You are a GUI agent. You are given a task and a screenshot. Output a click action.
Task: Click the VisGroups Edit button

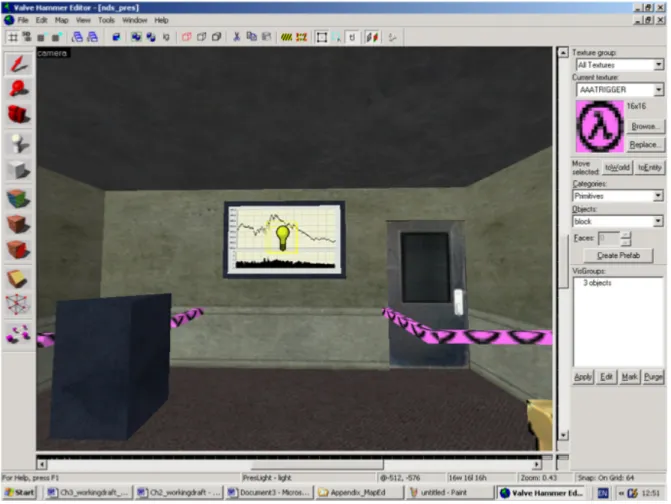click(x=606, y=377)
